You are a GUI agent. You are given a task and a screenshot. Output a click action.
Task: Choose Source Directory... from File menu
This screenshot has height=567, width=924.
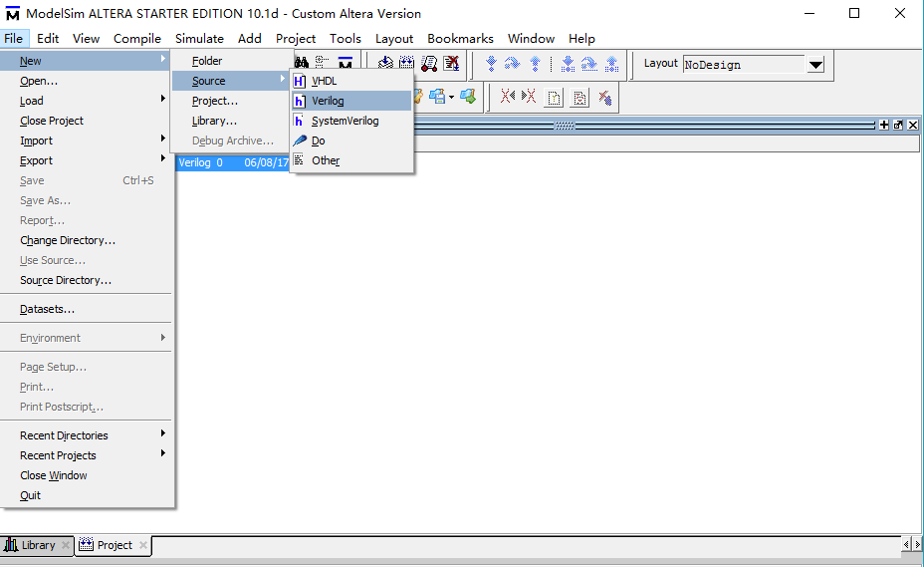pyautogui.click(x=86, y=280)
